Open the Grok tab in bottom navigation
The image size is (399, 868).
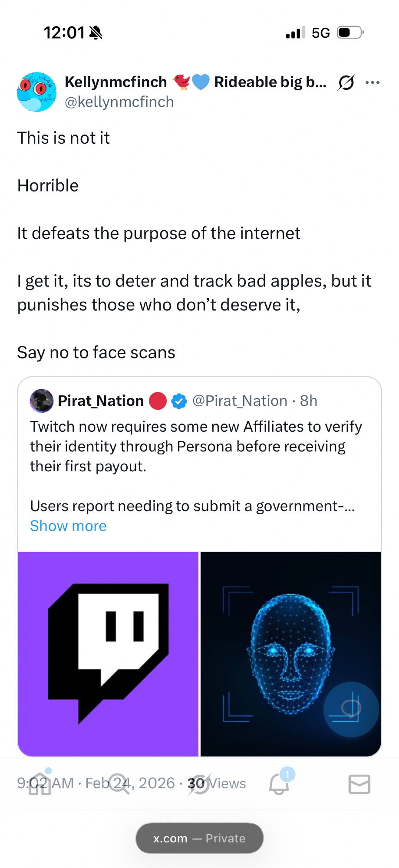(x=199, y=785)
